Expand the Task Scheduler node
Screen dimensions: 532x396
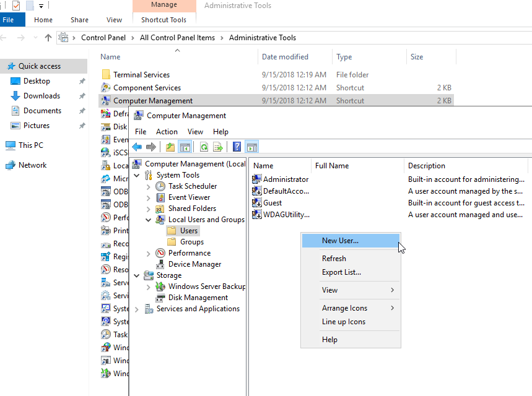(x=148, y=186)
